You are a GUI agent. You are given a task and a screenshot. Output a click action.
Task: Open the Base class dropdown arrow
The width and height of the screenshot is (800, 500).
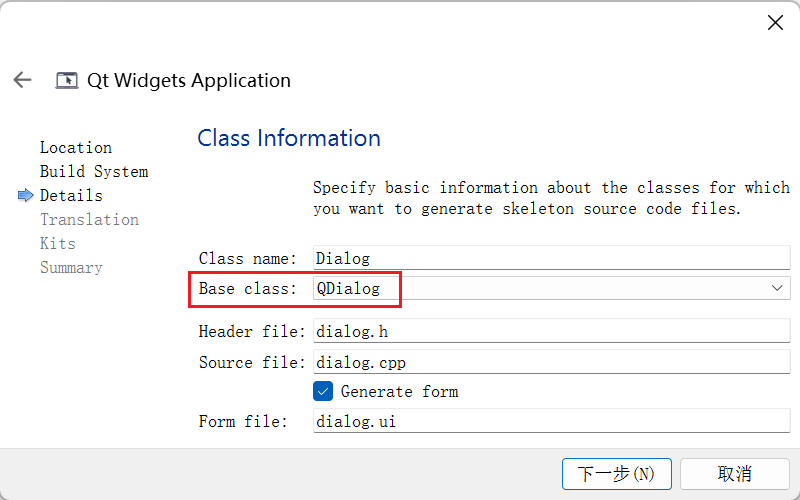pyautogui.click(x=777, y=288)
